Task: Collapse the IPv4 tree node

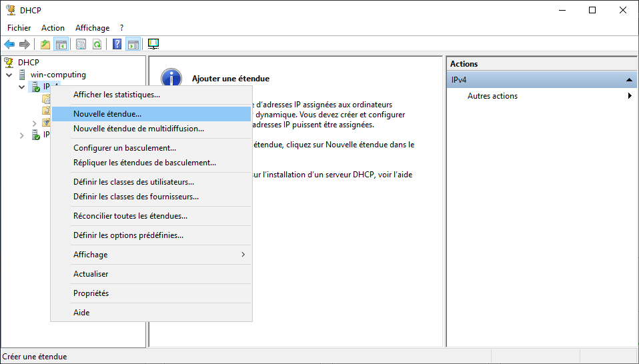Action: (22, 87)
